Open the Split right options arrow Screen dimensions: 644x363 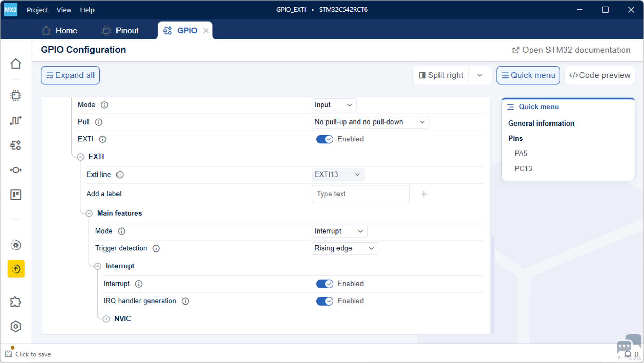point(480,75)
